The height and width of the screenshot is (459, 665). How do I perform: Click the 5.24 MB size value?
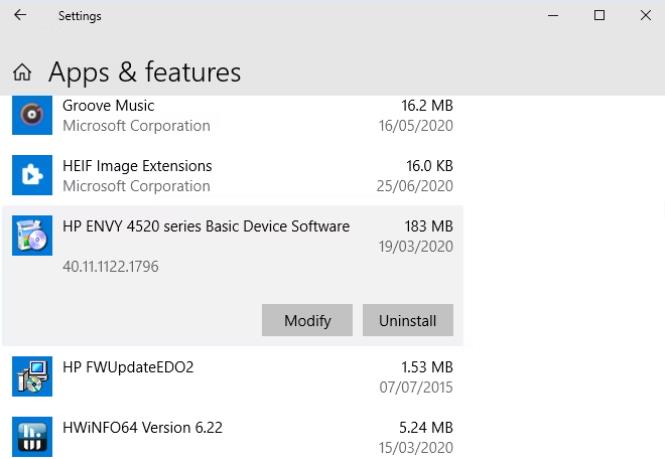pyautogui.click(x=426, y=428)
